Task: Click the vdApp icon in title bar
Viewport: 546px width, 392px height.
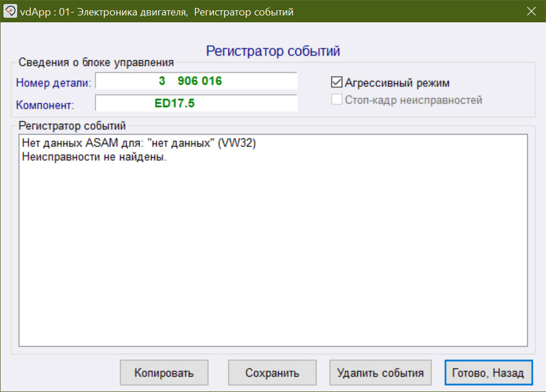Action: (10, 11)
